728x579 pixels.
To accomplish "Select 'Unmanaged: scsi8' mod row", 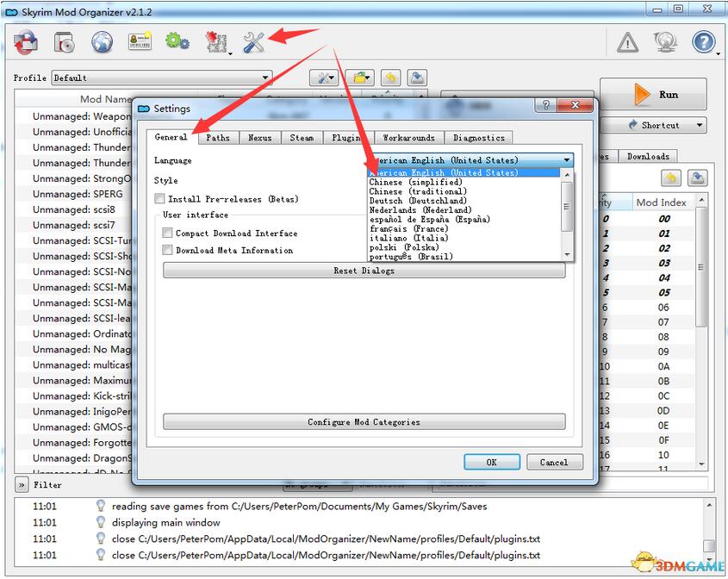I will click(x=73, y=209).
